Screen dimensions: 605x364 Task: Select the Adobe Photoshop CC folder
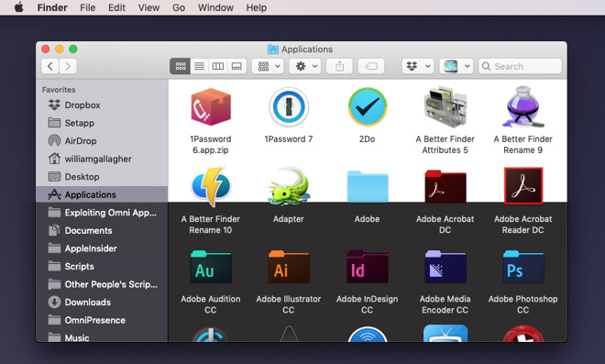[x=522, y=267]
